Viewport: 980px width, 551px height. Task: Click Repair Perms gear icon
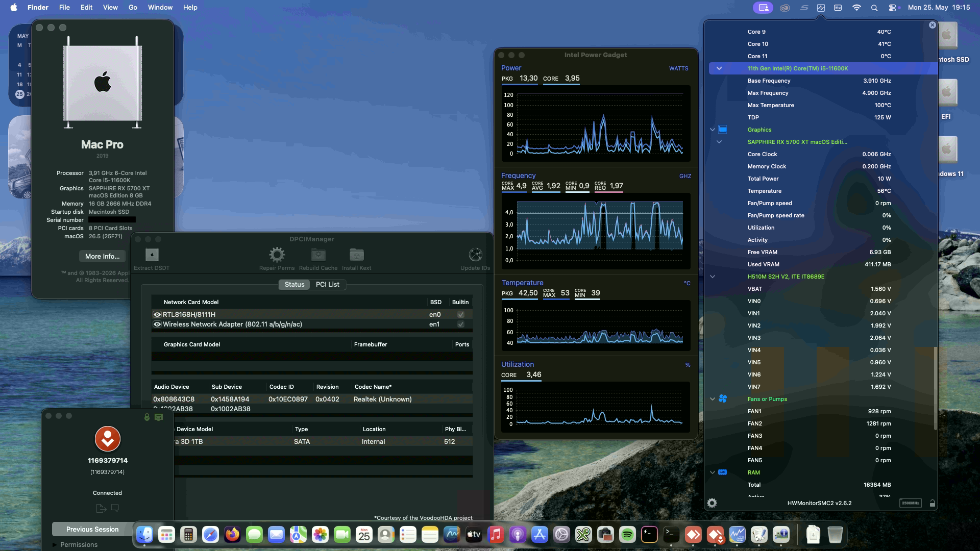click(x=277, y=255)
